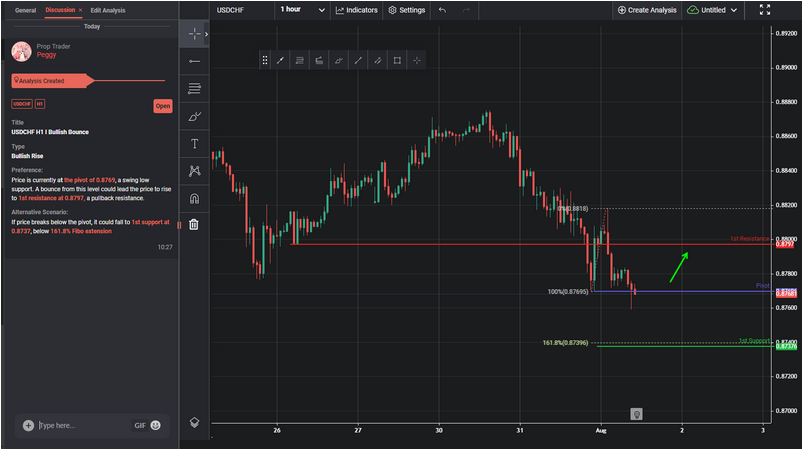803x449 pixels.
Task: Pick the third flag-like tool in floating toolbar
Action: point(319,60)
